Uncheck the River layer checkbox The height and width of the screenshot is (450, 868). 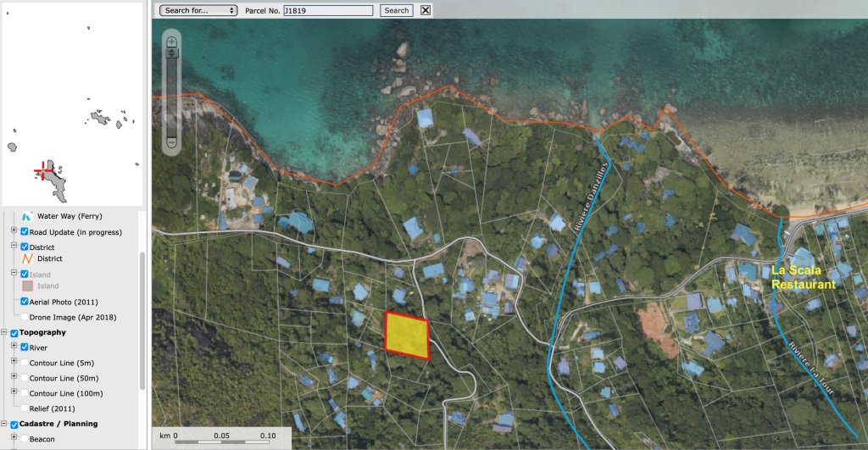coord(25,347)
